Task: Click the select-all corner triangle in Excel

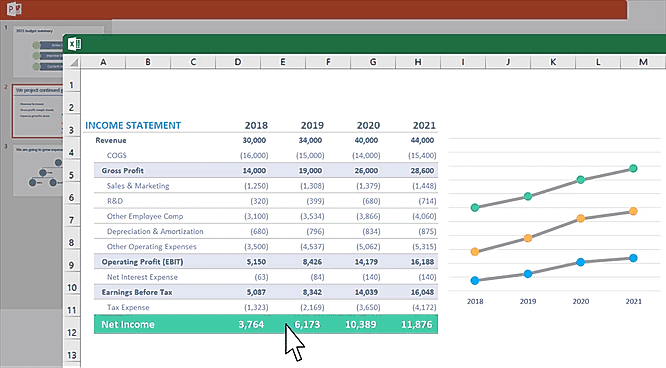Action: [74, 62]
